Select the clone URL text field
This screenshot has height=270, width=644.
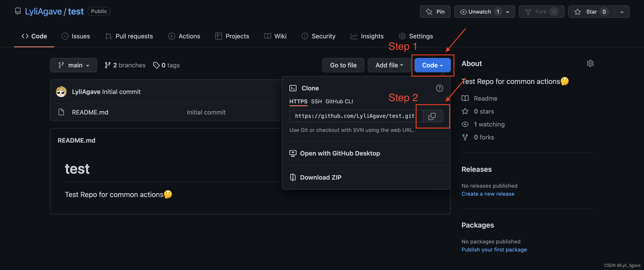(x=354, y=116)
